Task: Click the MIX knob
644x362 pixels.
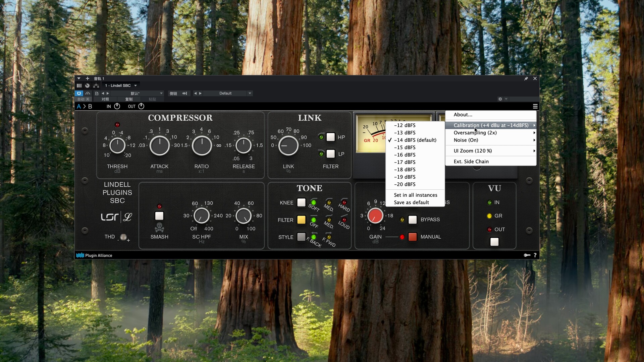Action: pyautogui.click(x=244, y=216)
